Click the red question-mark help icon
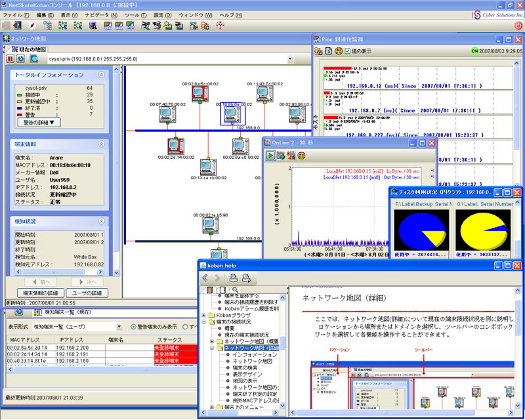The height and width of the screenshot is (420, 525). click(x=220, y=26)
